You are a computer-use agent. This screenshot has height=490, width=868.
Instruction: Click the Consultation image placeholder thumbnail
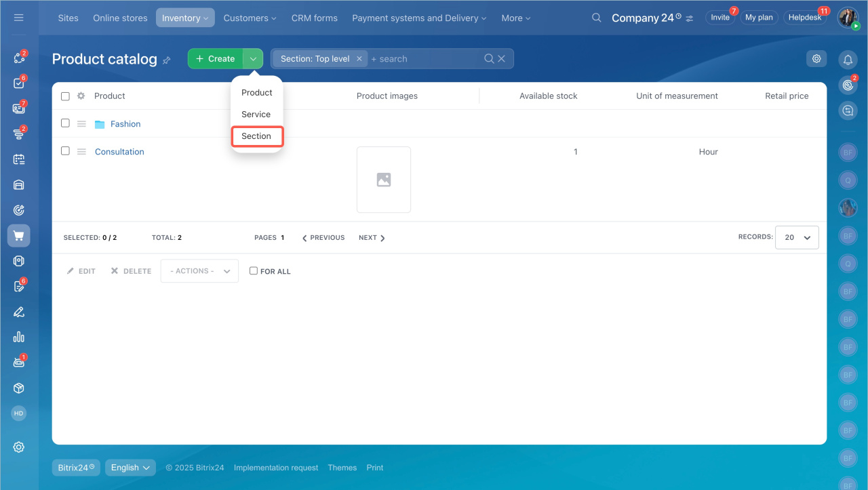pyautogui.click(x=384, y=180)
